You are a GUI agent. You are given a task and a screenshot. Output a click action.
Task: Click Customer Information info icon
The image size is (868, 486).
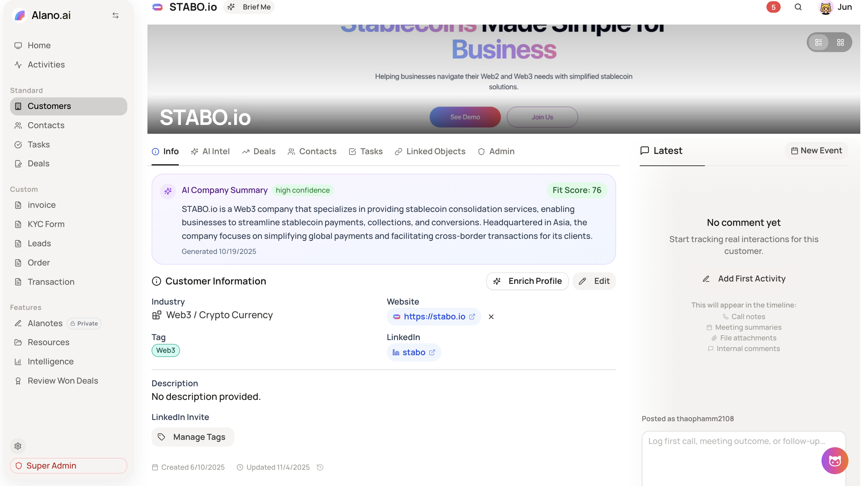(x=156, y=281)
